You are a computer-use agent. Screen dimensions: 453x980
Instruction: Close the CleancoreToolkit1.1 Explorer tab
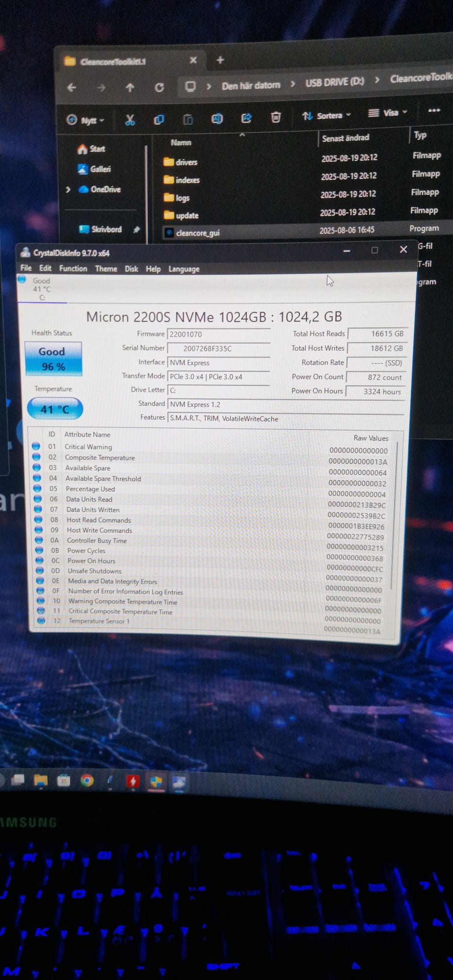193,60
